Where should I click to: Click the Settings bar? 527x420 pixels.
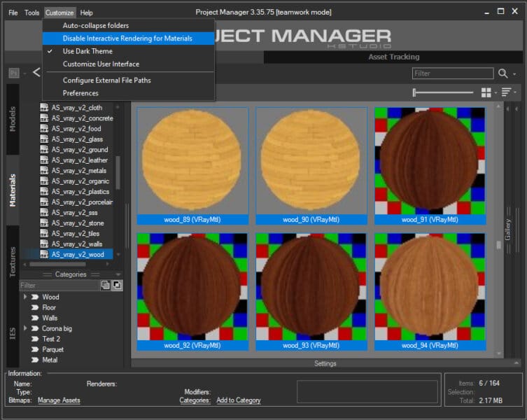[325, 363]
